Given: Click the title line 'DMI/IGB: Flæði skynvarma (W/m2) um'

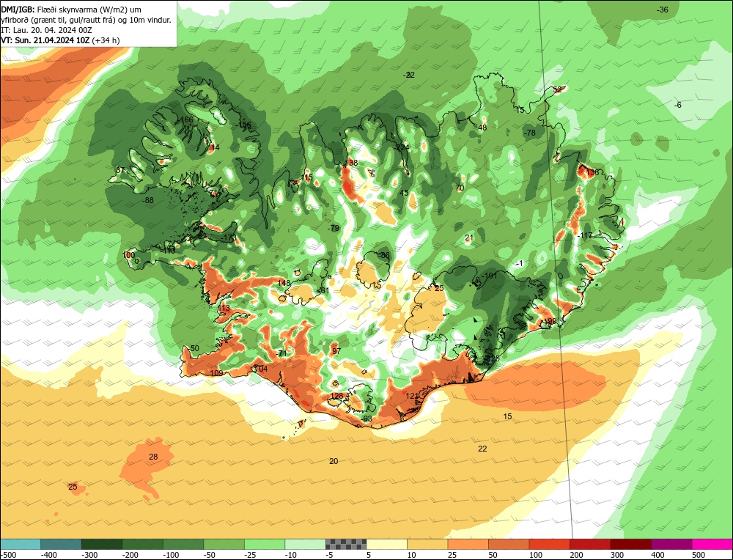Looking at the screenshot, I should pos(71,10).
